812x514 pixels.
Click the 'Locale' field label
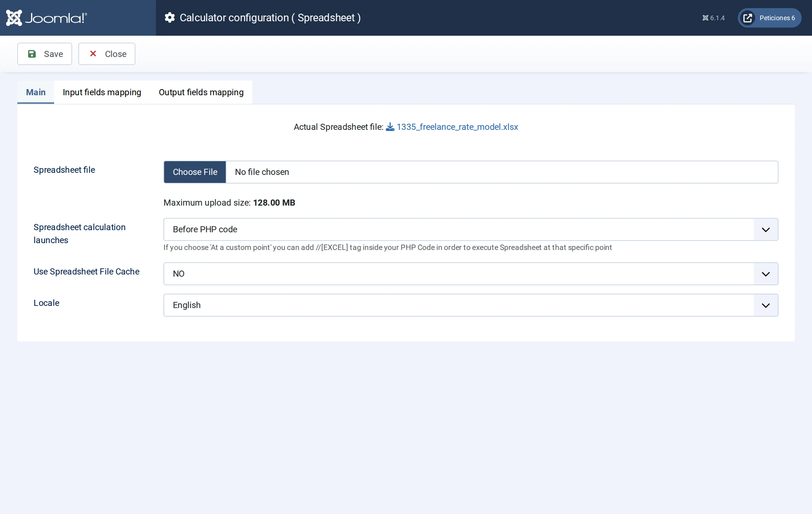pos(46,303)
